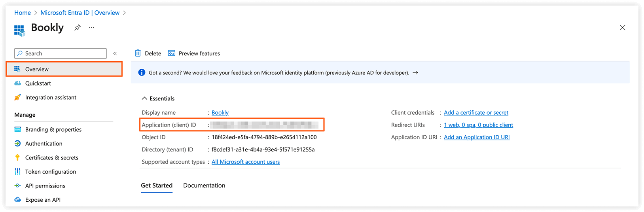
Task: Click the Application (client) ID label
Action: click(169, 125)
